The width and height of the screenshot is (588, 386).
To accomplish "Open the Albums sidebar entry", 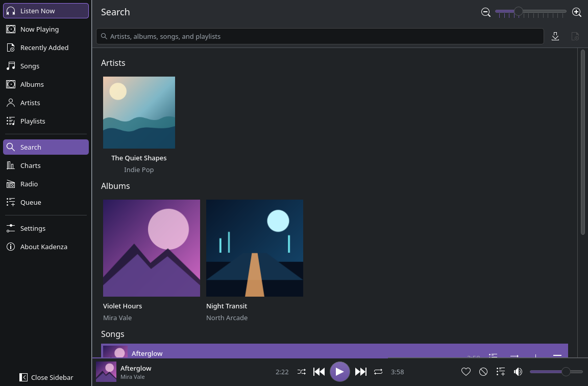I will pos(46,84).
